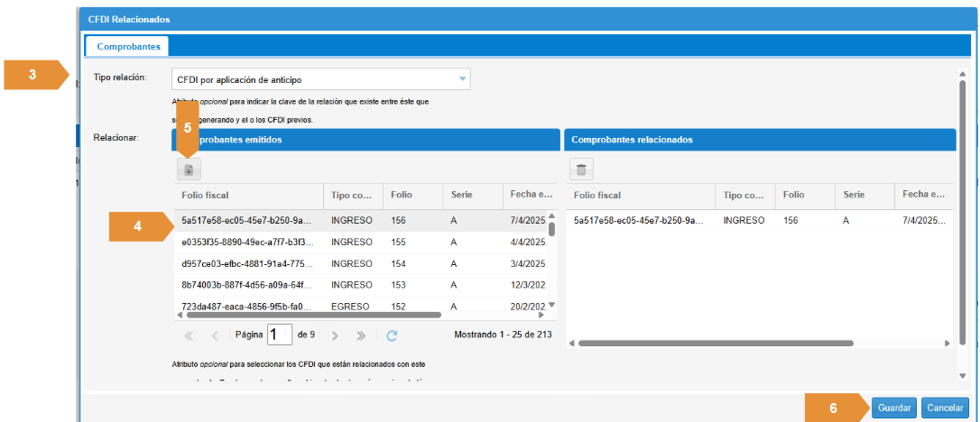Viewport: 980px width, 422px height.
Task: Refresh the emitted vouchers list
Action: click(392, 335)
